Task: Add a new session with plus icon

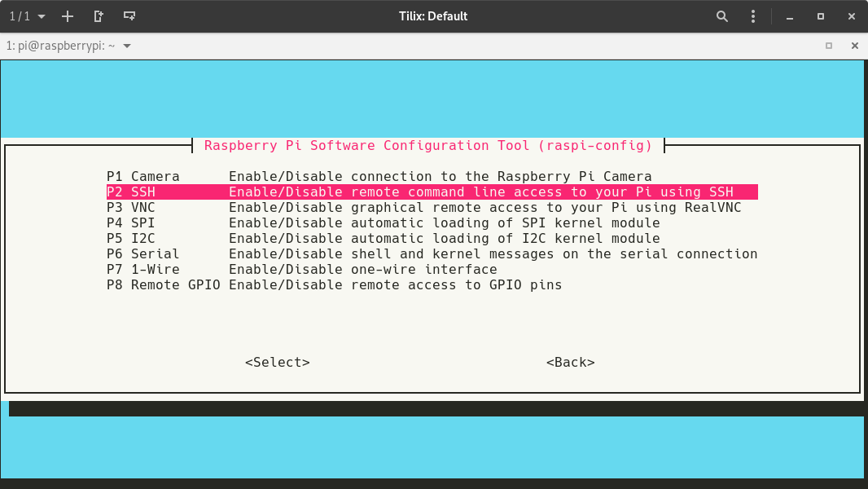Action: 68,16
